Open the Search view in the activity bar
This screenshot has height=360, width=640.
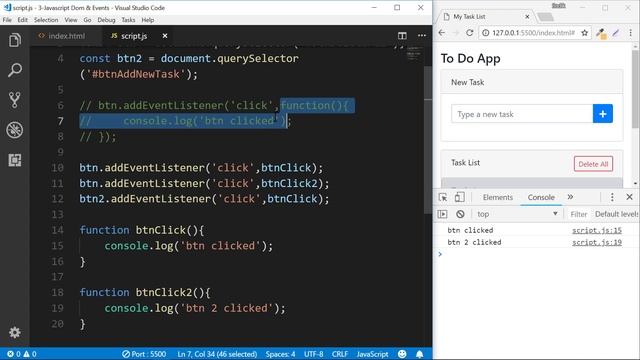pos(15,70)
